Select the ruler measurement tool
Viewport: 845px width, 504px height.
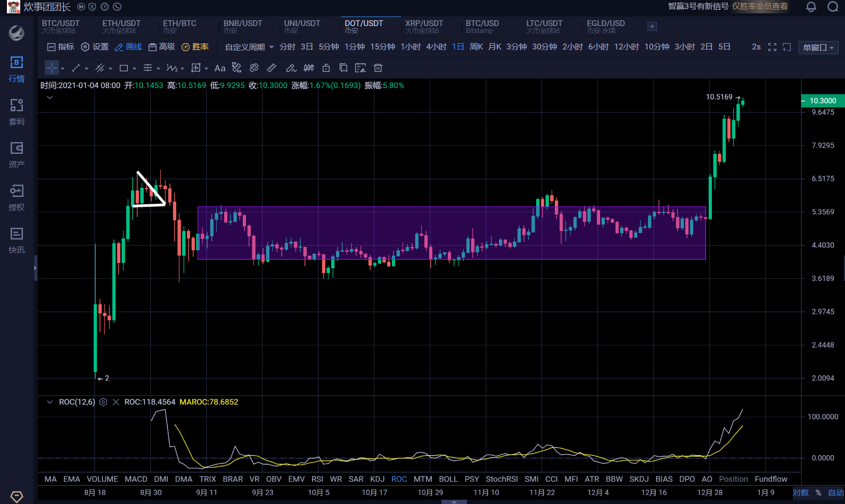272,68
